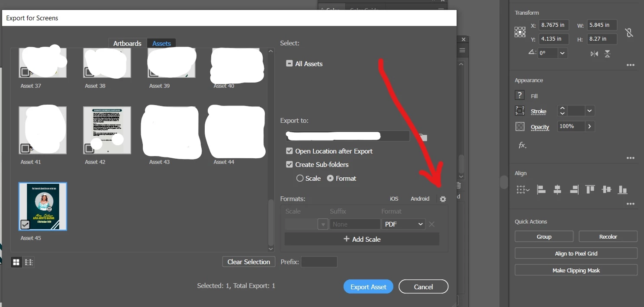Click the Cancel button

(423, 287)
